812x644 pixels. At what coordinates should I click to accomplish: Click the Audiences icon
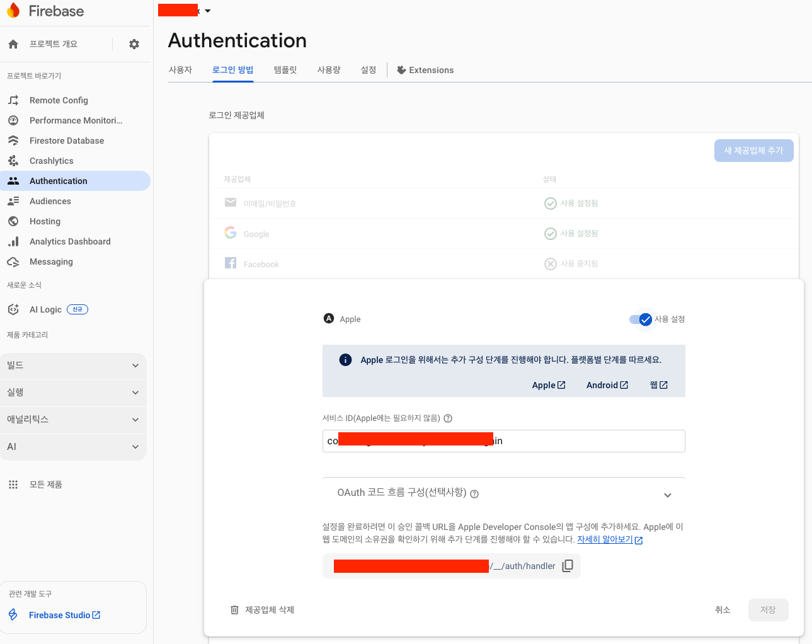pos(13,201)
